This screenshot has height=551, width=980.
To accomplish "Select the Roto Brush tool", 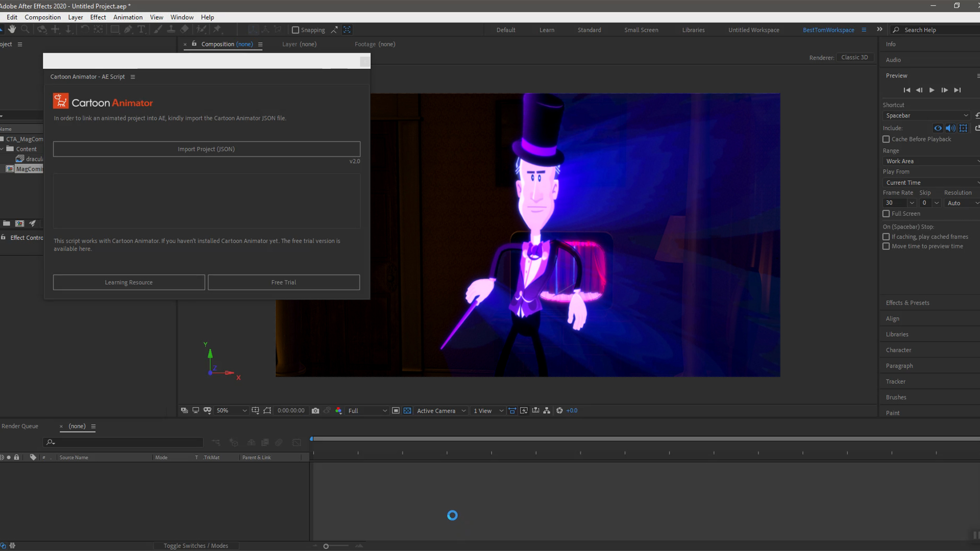I will (x=202, y=30).
